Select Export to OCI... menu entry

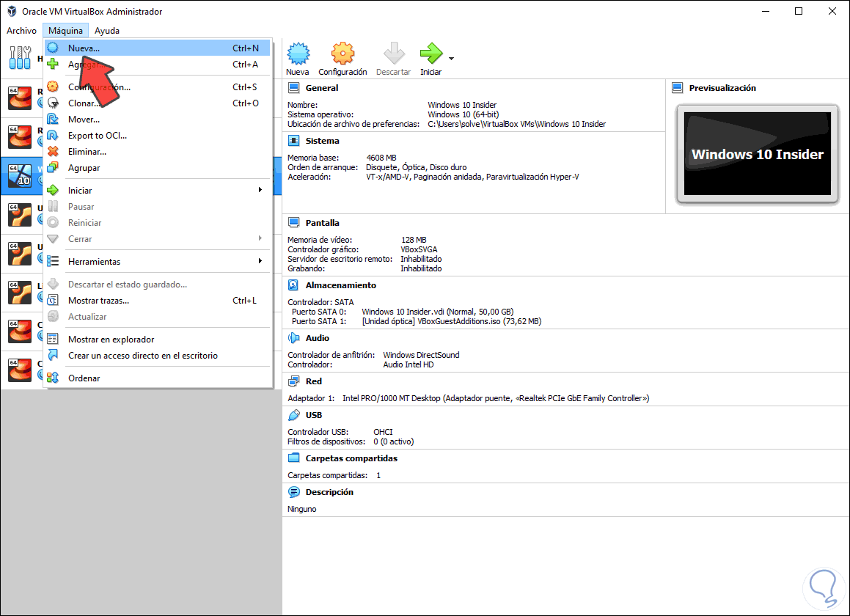[157, 136]
